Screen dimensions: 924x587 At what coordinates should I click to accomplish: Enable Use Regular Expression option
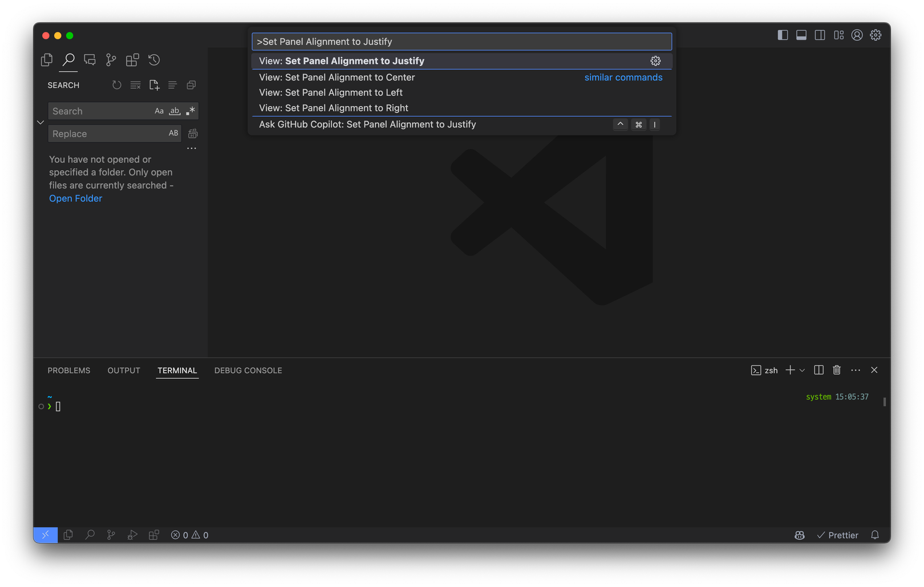[x=191, y=111]
